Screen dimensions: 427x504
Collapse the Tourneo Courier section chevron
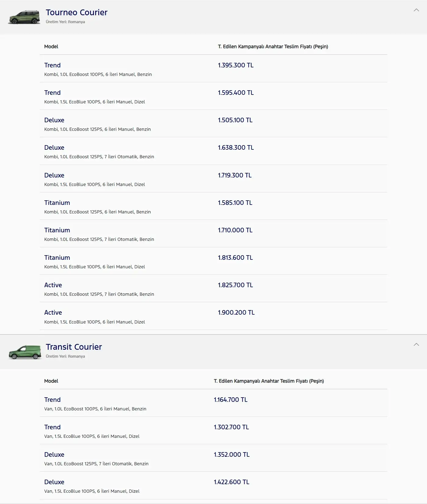pos(416,10)
